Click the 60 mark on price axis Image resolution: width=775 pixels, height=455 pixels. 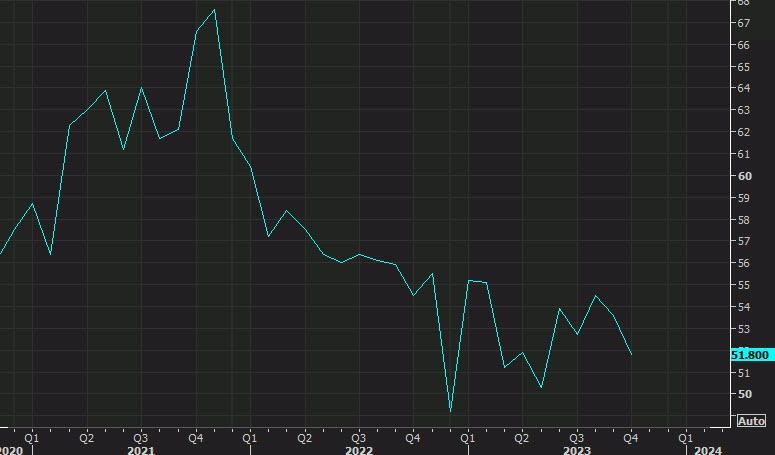point(744,176)
